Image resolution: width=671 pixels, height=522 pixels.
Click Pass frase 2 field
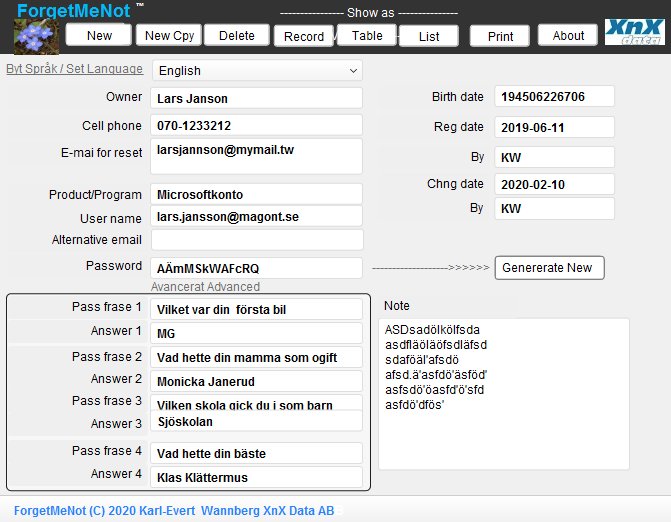pyautogui.click(x=256, y=357)
